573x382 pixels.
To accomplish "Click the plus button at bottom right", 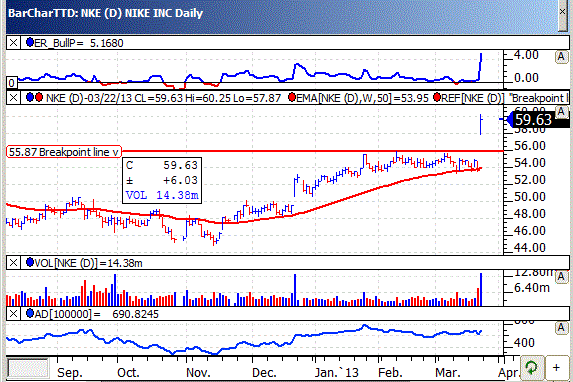I will pyautogui.click(x=556, y=367).
